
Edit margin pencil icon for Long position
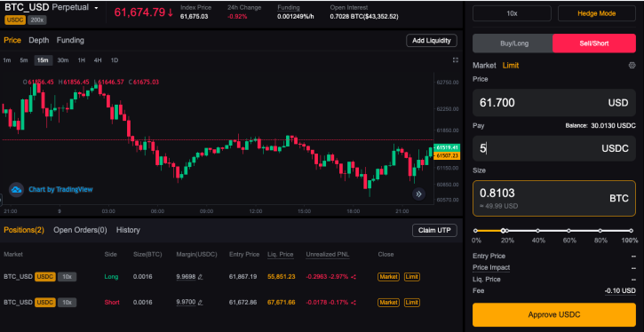tap(200, 277)
